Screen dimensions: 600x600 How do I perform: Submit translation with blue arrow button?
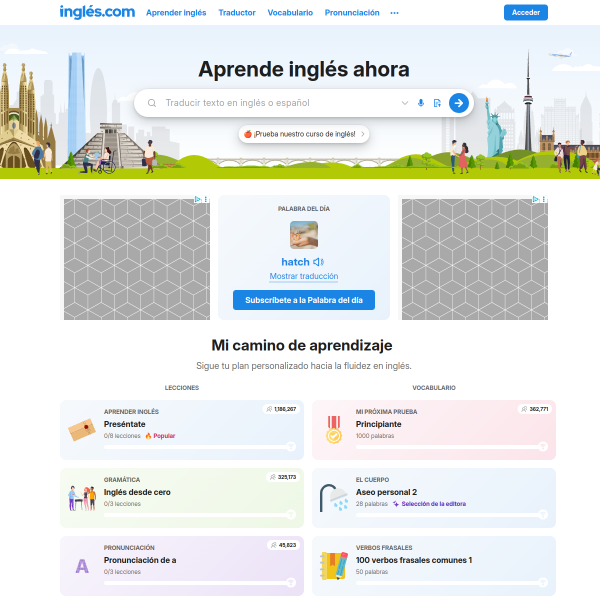459,103
